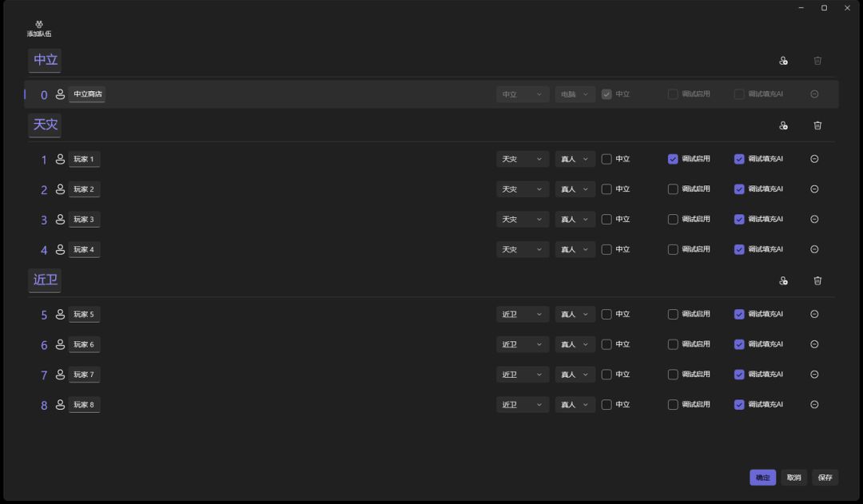Add a player to the 中立 team
The width and height of the screenshot is (863, 504).
pos(783,61)
